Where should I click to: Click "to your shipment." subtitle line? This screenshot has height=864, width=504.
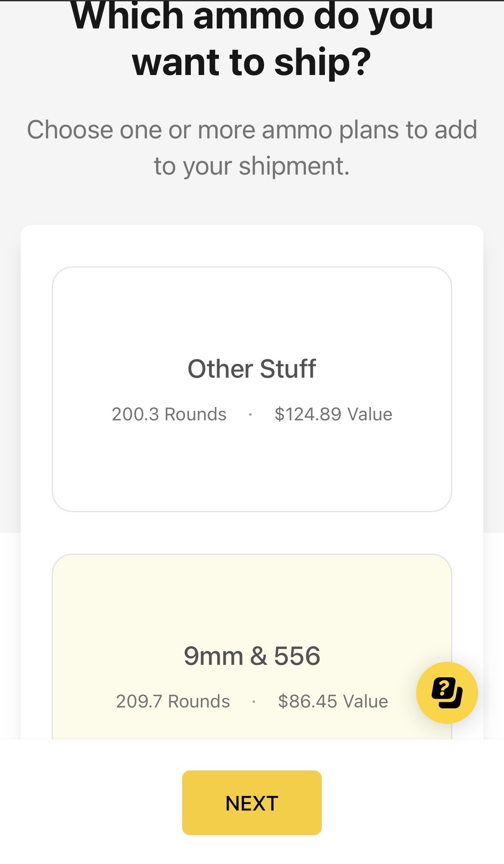tap(252, 166)
